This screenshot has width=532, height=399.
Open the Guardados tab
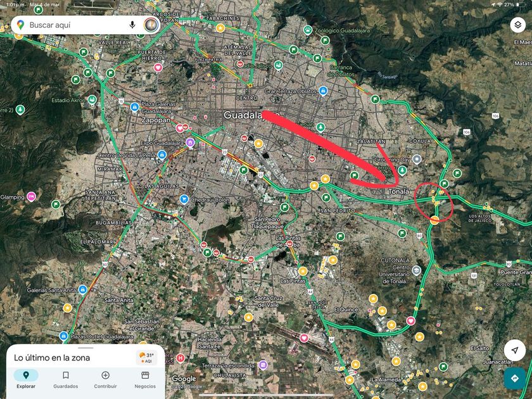(66, 379)
